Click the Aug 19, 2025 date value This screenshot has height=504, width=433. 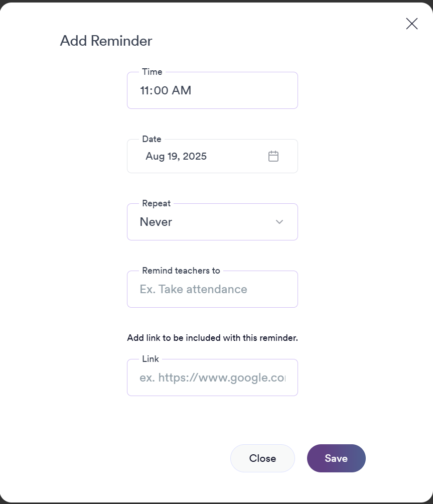click(x=176, y=156)
